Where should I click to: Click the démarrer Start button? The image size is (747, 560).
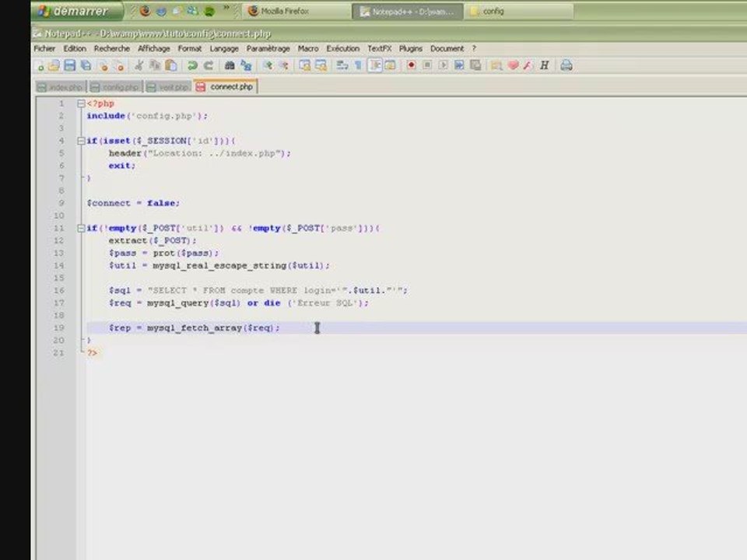[x=77, y=11]
